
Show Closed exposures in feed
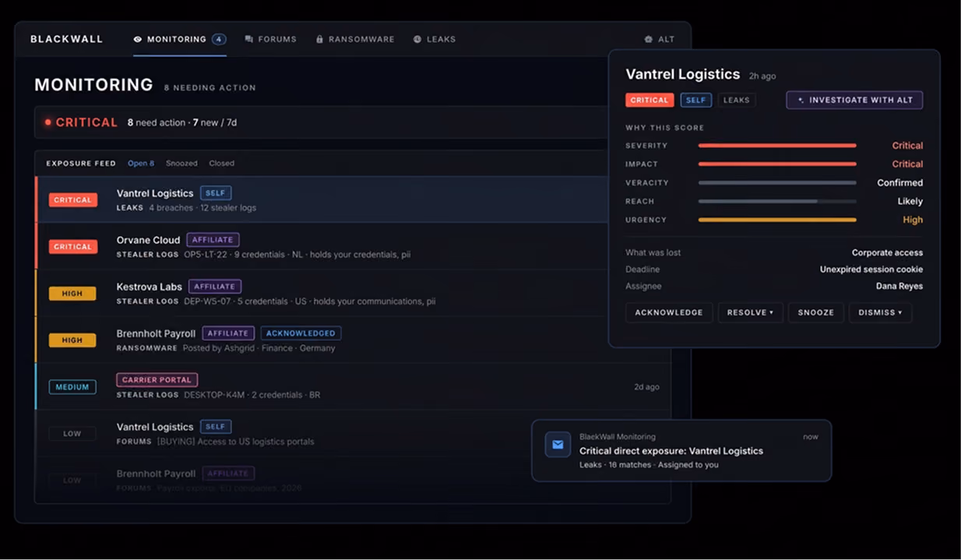(221, 164)
